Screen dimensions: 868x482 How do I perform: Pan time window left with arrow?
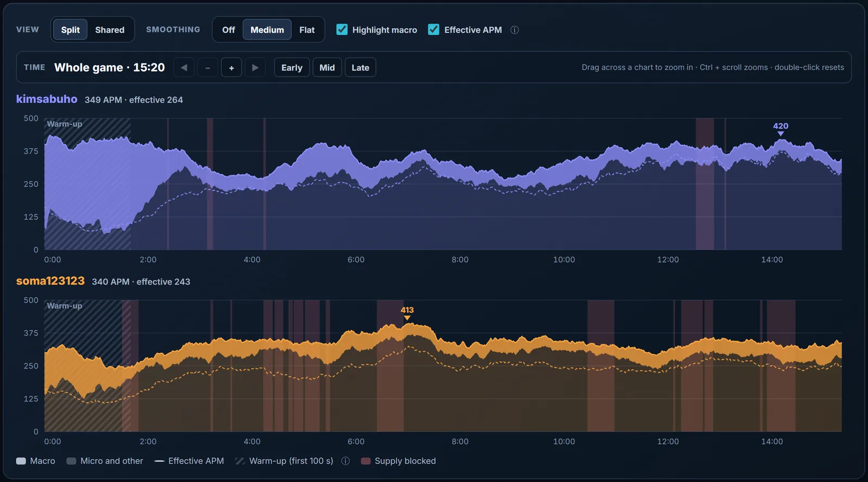(x=184, y=67)
